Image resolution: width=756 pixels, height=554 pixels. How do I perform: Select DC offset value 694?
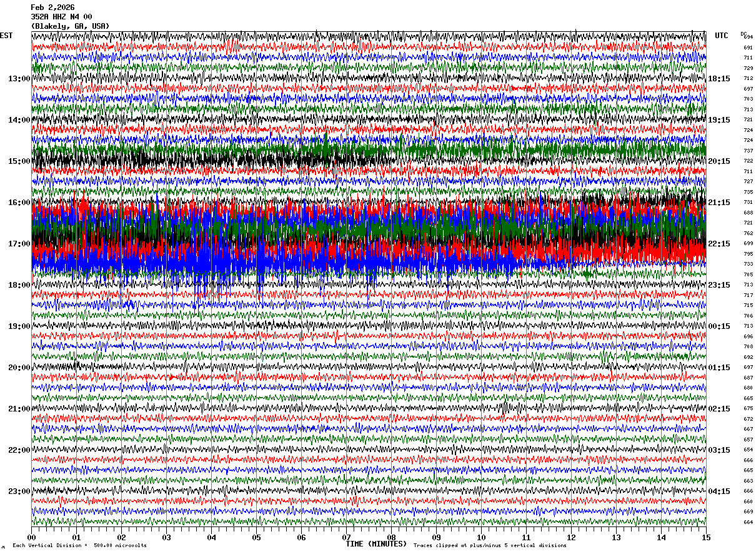[x=748, y=38]
